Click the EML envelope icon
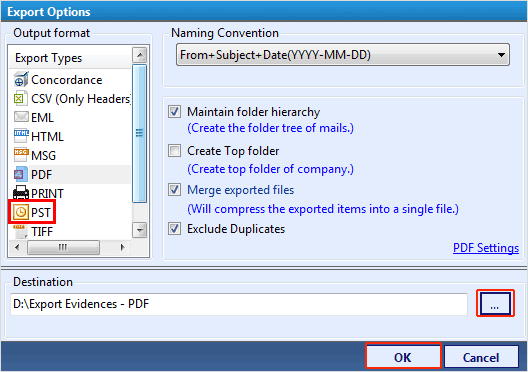 [21, 117]
